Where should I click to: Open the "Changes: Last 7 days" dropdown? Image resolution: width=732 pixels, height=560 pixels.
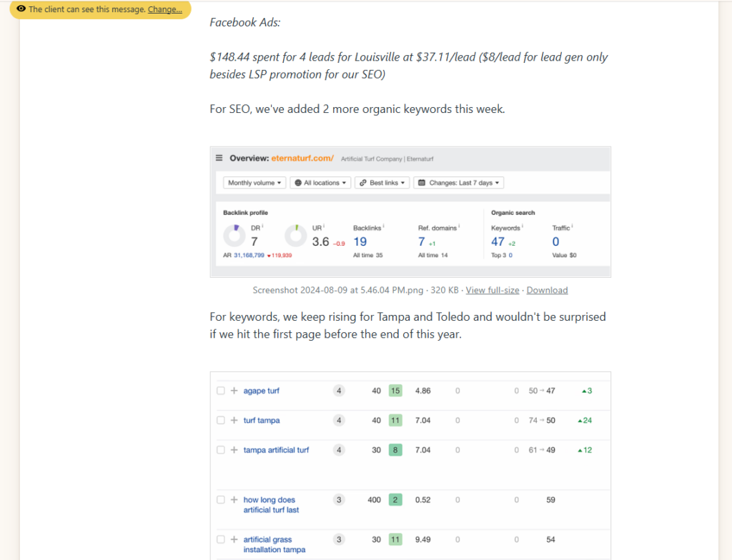tap(458, 182)
